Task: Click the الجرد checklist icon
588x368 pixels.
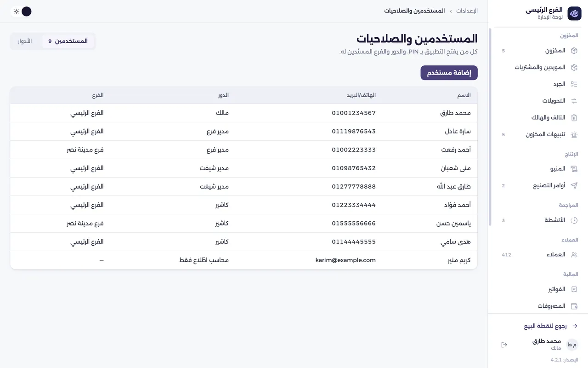Action: point(574,84)
